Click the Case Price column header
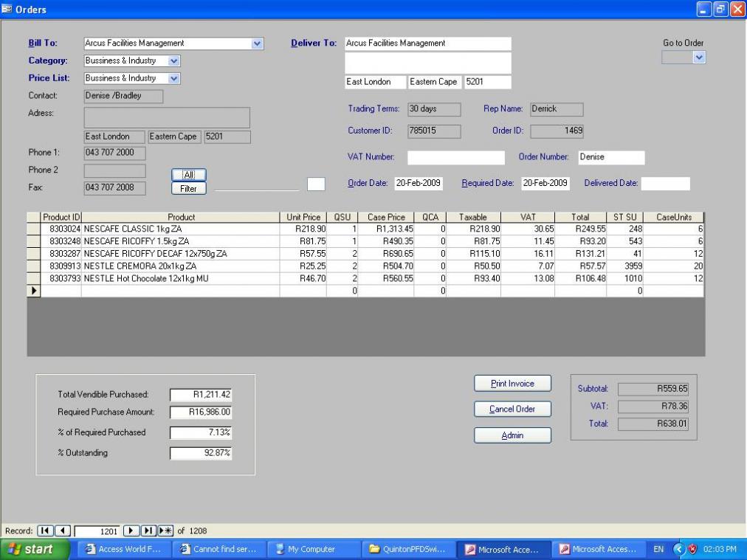Viewport: 747px width, 560px height. tap(386, 217)
